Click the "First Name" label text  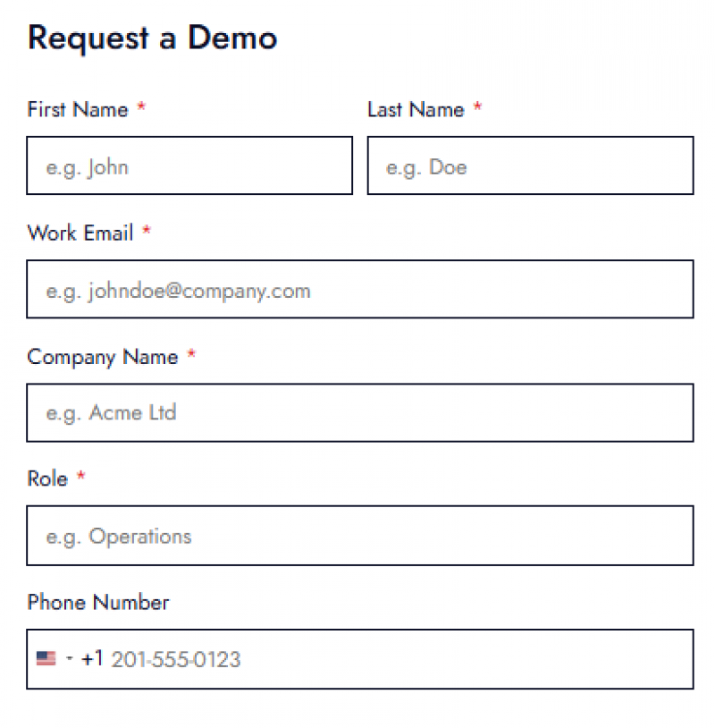[78, 109]
